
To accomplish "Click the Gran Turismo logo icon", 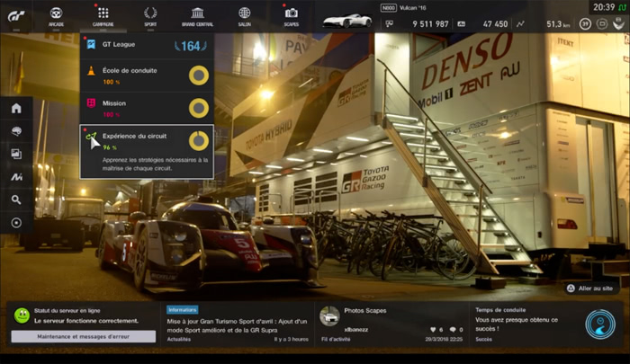I will pyautogui.click(x=18, y=16).
